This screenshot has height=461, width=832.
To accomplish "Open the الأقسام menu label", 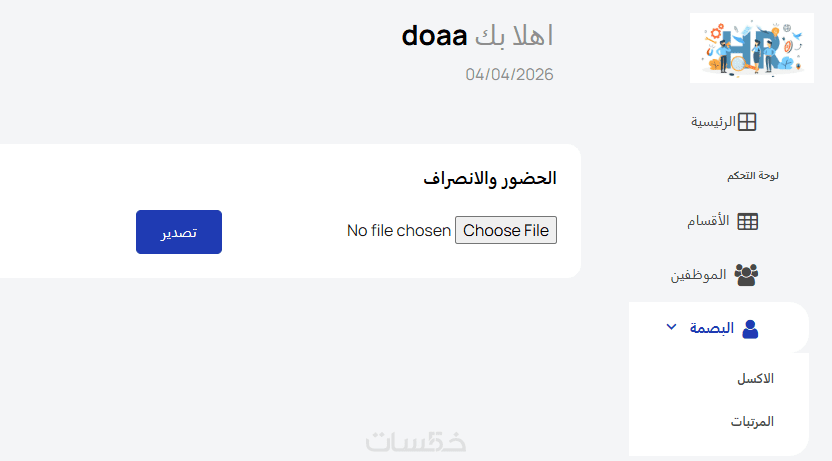I will coord(708,221).
